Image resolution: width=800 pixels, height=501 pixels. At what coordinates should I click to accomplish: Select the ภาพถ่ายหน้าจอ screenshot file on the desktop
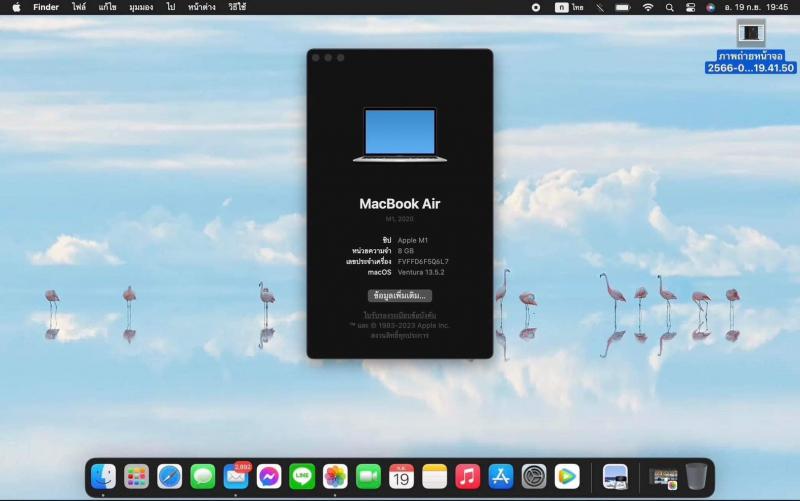tap(751, 47)
